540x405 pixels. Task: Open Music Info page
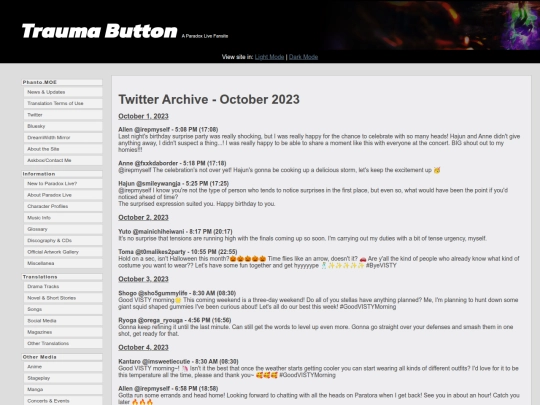coord(63,218)
